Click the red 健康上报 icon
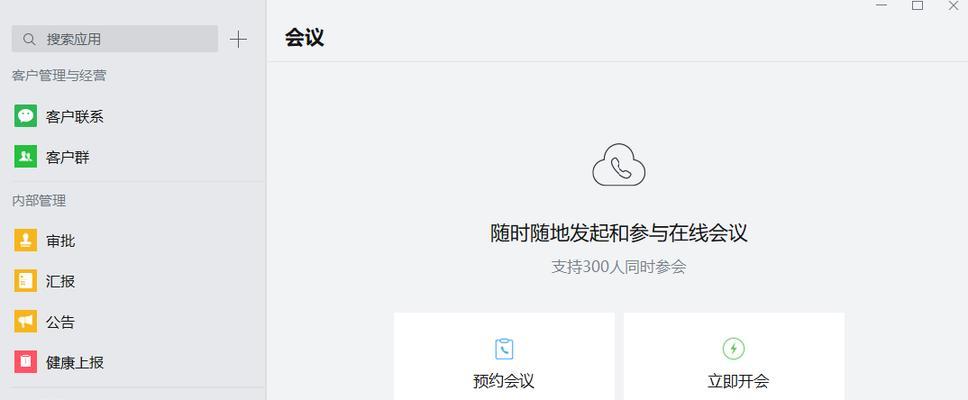The image size is (968, 400). point(25,362)
